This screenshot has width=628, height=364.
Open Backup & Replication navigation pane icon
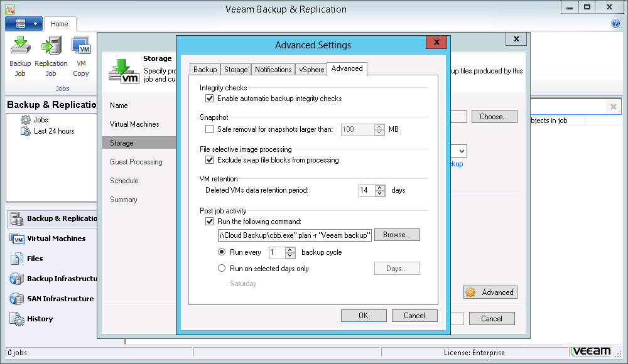coord(17,218)
